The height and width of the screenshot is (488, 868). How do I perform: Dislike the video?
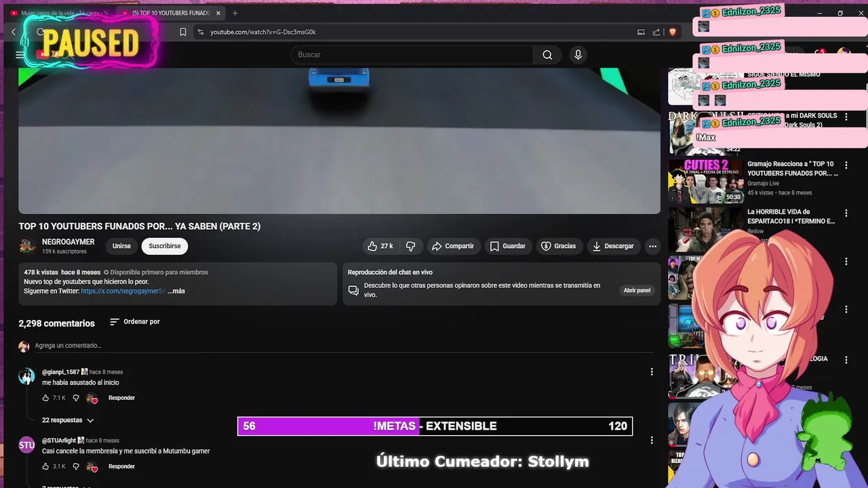pos(410,246)
